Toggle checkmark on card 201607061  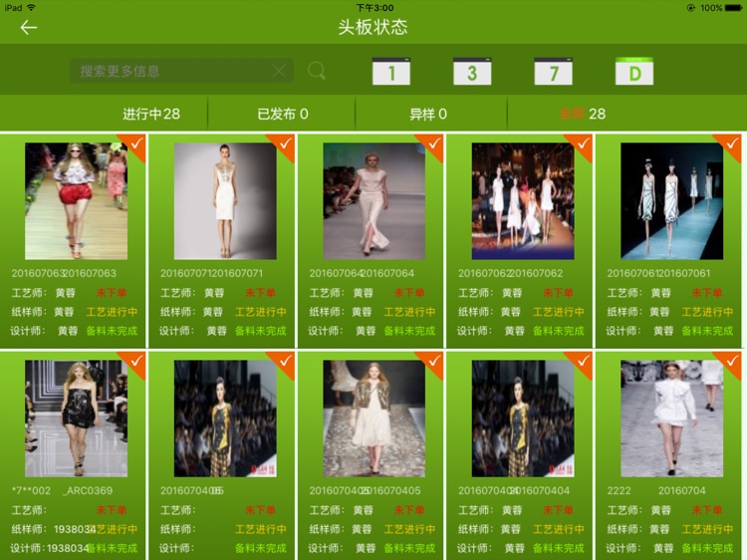tap(731, 143)
